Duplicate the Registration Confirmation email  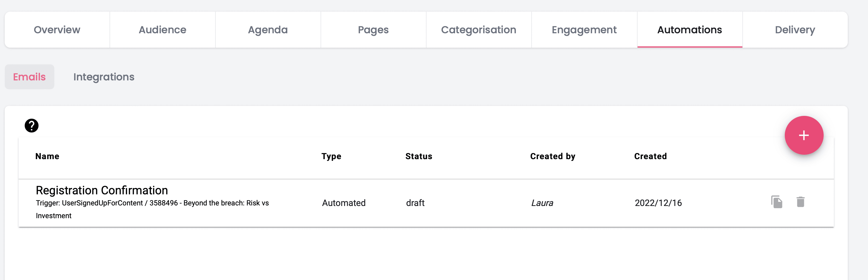click(x=776, y=202)
